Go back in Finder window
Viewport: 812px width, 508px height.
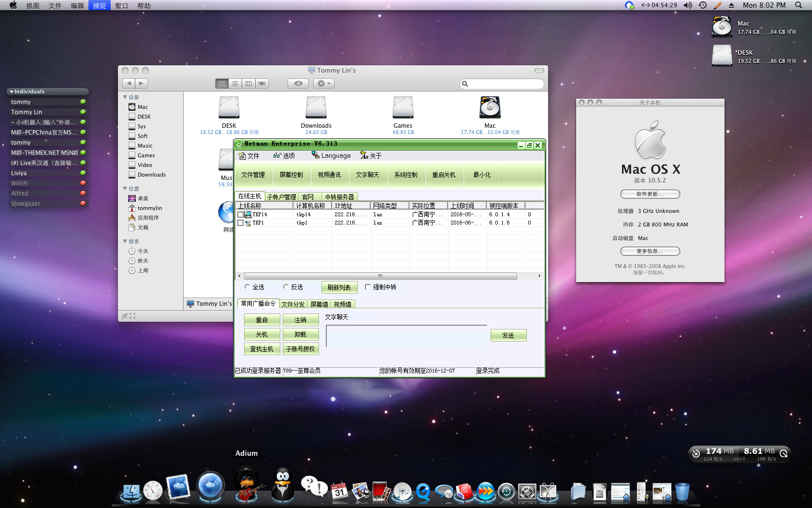129,83
